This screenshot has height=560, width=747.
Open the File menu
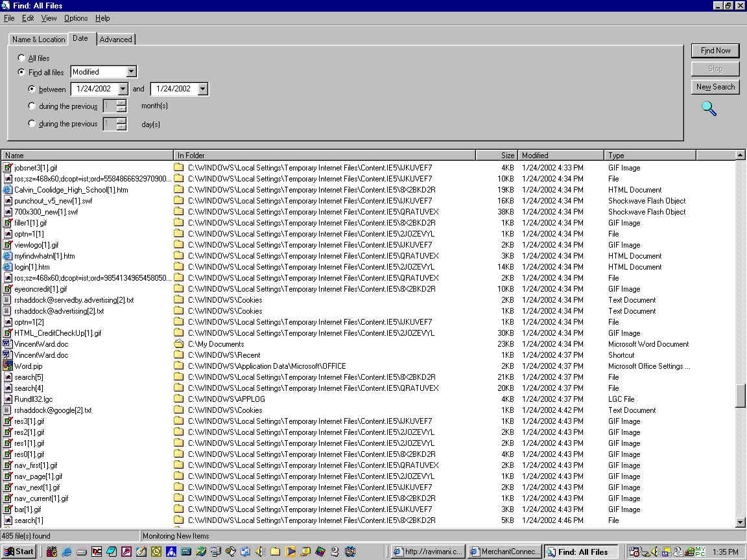tap(9, 18)
